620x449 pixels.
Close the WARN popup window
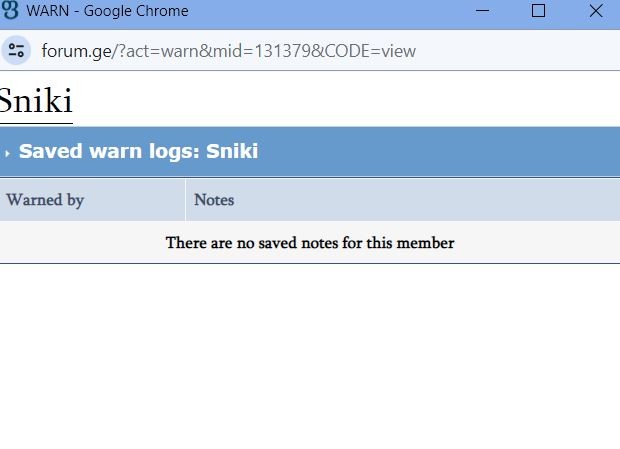coord(596,11)
